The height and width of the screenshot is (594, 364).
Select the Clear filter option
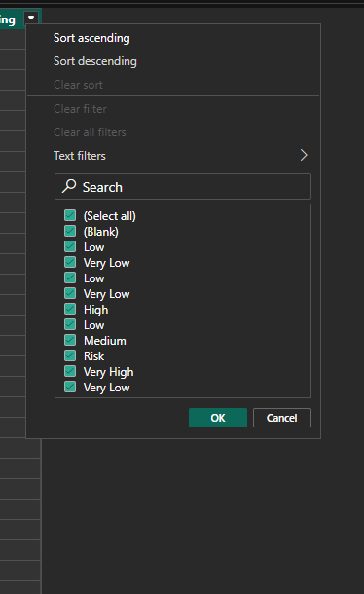tap(80, 109)
